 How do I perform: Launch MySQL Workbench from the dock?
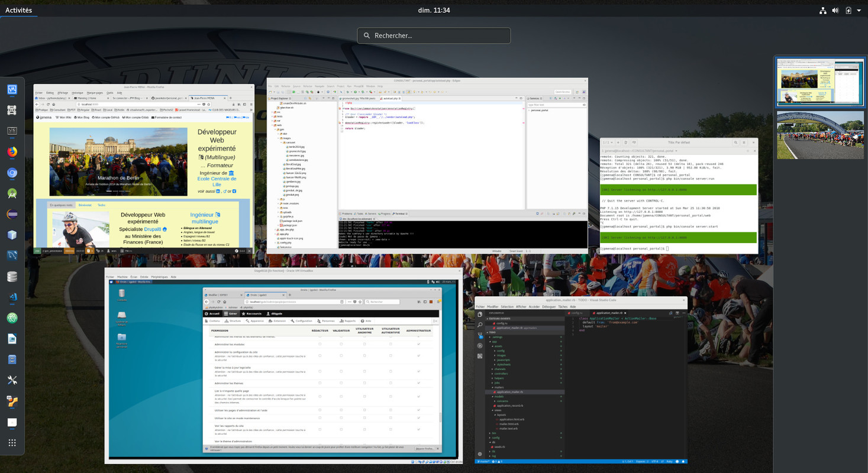click(12, 255)
